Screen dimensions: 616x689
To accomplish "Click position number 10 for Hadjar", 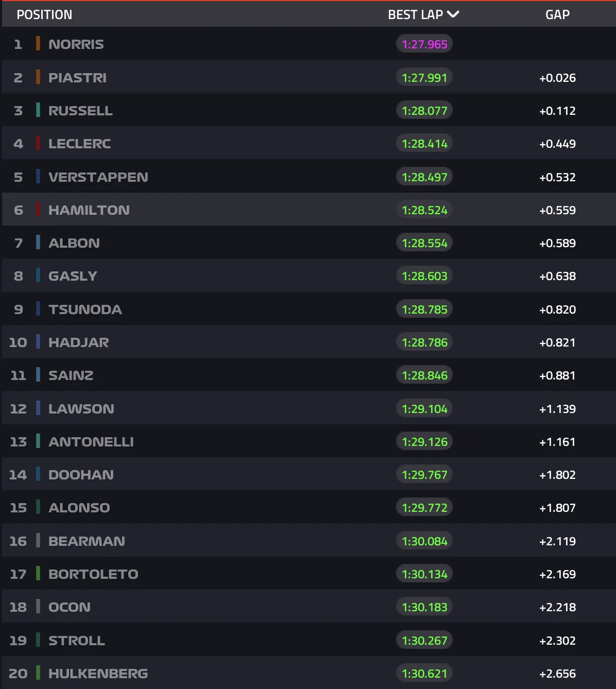I will click(x=18, y=342).
